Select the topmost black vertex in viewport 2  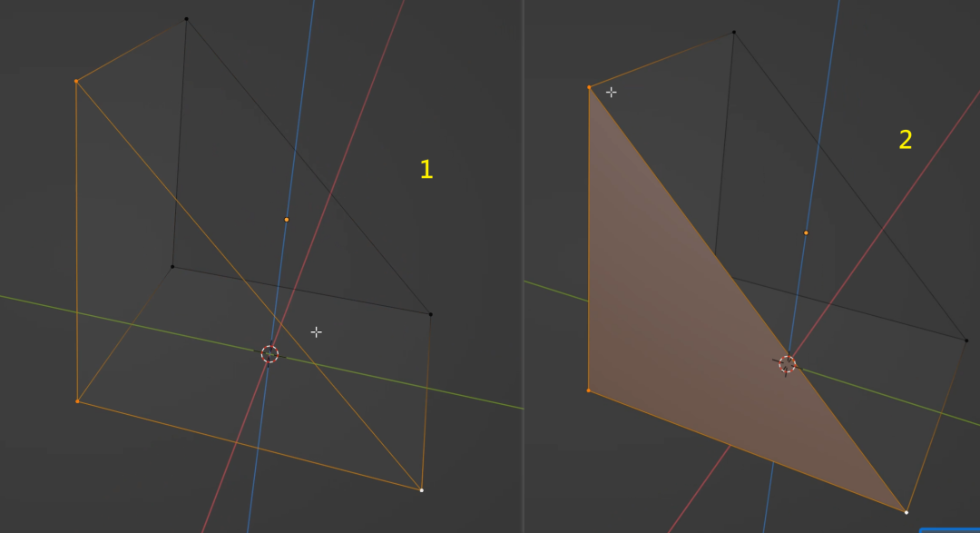(x=734, y=32)
